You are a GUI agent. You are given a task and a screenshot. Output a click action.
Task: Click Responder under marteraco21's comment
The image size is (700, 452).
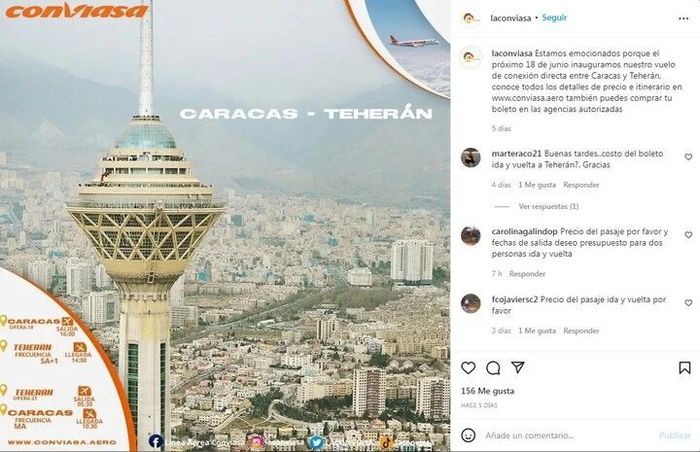(581, 185)
